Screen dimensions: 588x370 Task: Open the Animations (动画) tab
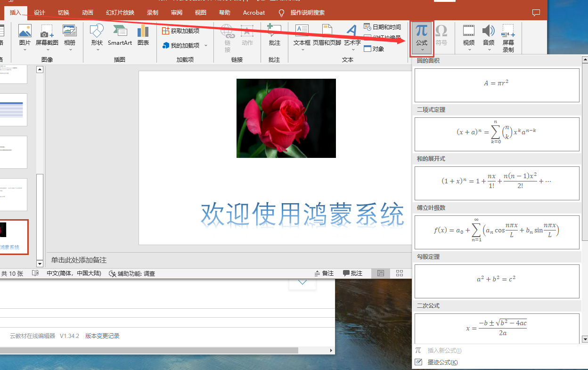coord(88,13)
